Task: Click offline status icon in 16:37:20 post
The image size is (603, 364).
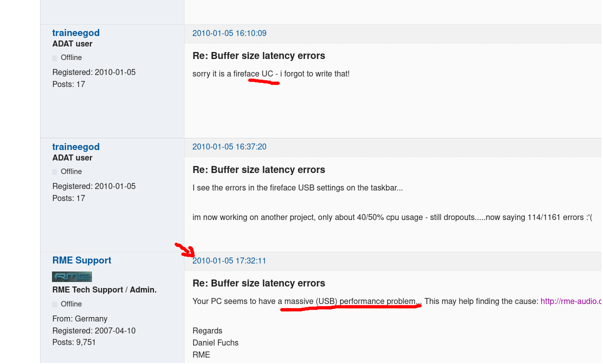Action: pos(55,172)
